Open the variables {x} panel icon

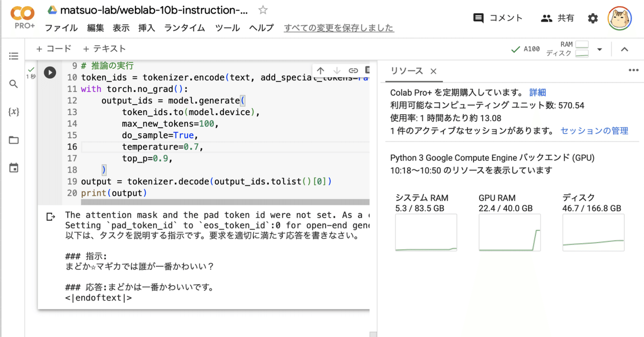14,112
